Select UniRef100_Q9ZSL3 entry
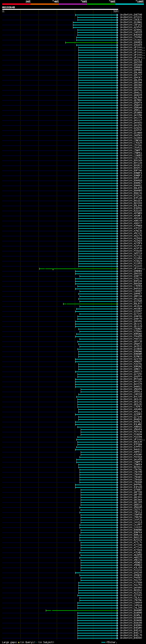 [x=131, y=60]
